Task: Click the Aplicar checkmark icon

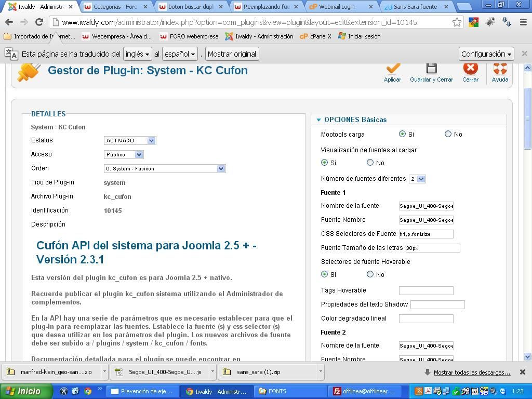Action: (393, 69)
